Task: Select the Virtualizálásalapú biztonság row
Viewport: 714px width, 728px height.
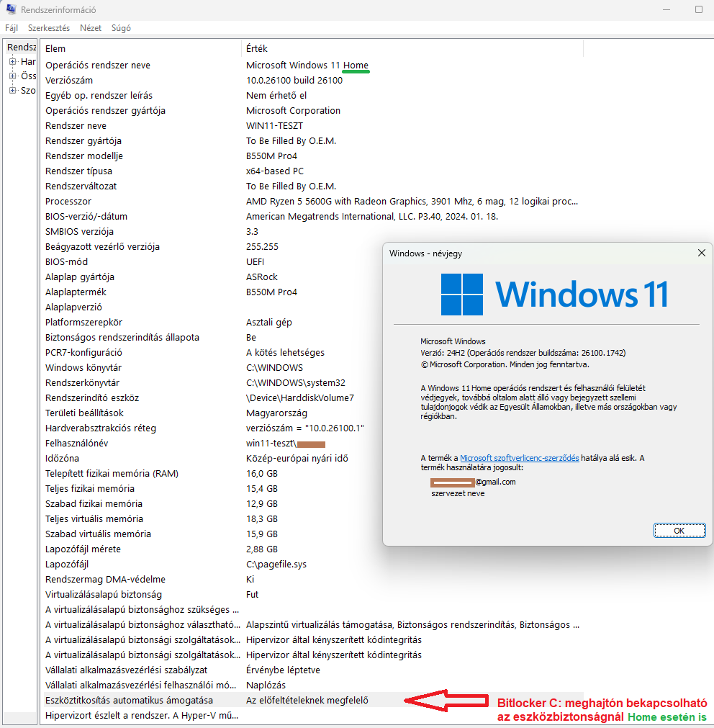Action: point(314,595)
